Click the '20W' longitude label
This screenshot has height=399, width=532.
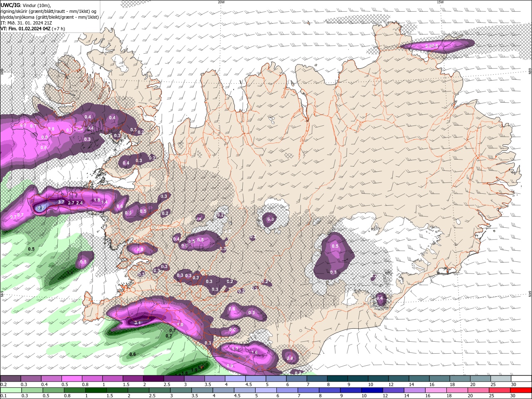pos(221,2)
